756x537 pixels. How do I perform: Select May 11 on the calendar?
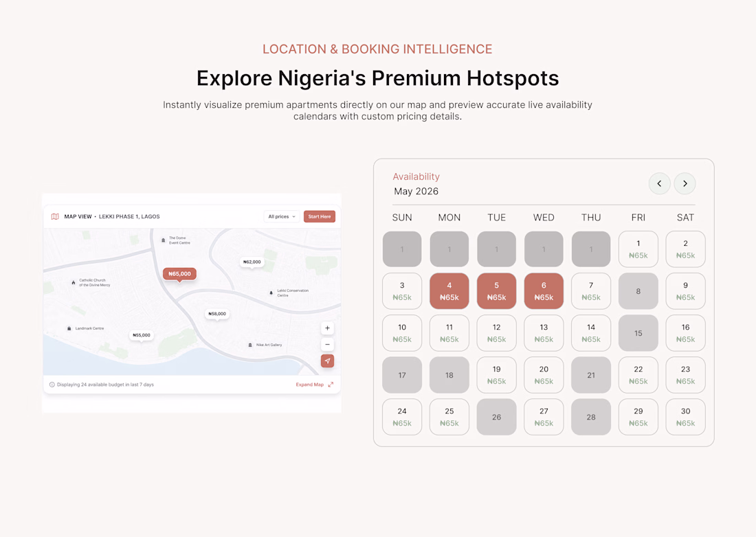[449, 333]
